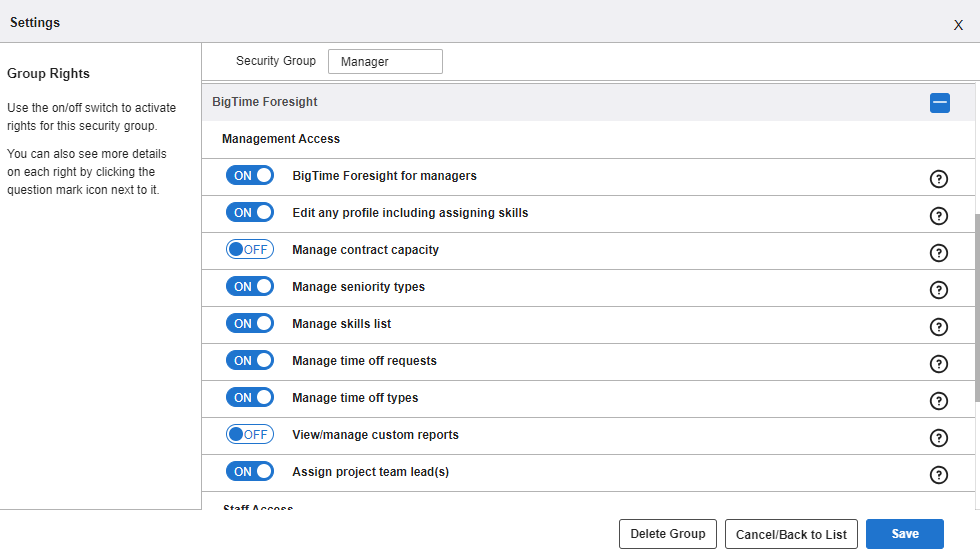Close the Settings dialog with X
Screen dimensions: 980x551
coord(958,25)
